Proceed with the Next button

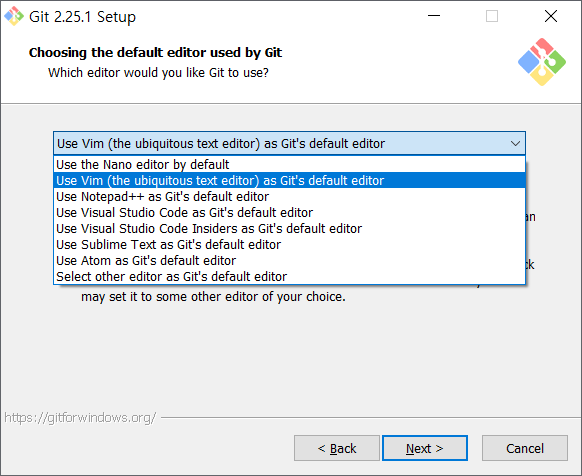pos(425,448)
